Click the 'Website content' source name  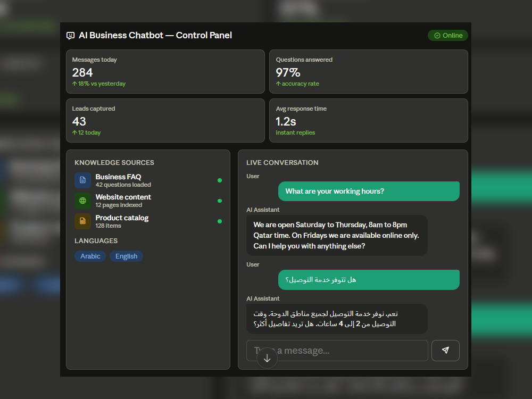(x=123, y=197)
